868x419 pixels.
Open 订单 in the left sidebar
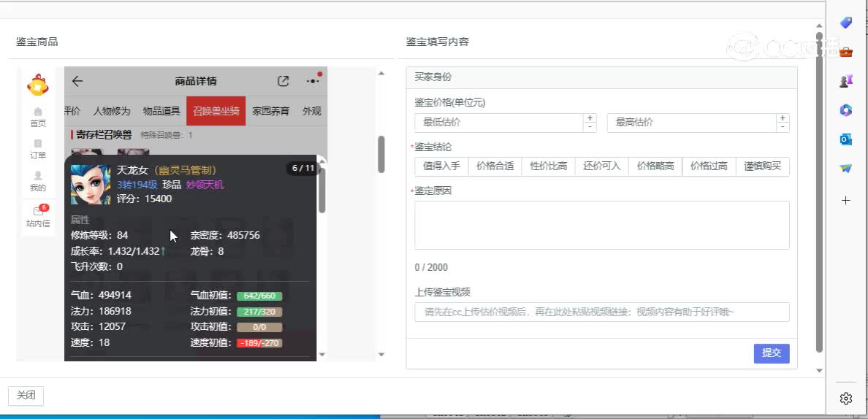click(x=38, y=150)
